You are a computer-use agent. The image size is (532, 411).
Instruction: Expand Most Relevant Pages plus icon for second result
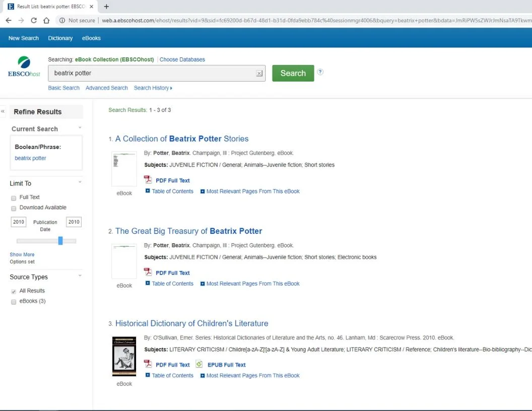click(202, 284)
